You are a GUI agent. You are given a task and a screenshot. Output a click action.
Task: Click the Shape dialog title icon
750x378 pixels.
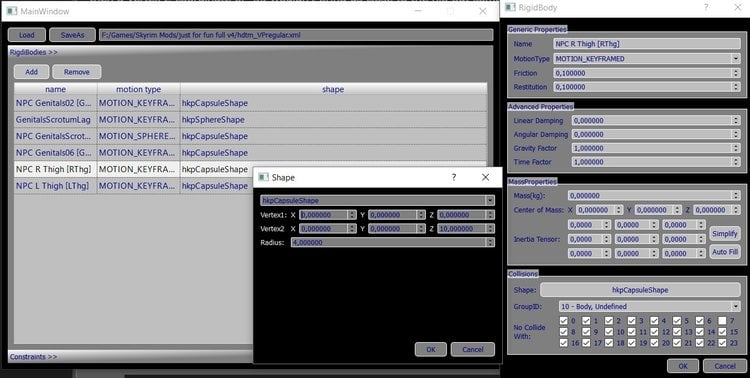(x=263, y=178)
